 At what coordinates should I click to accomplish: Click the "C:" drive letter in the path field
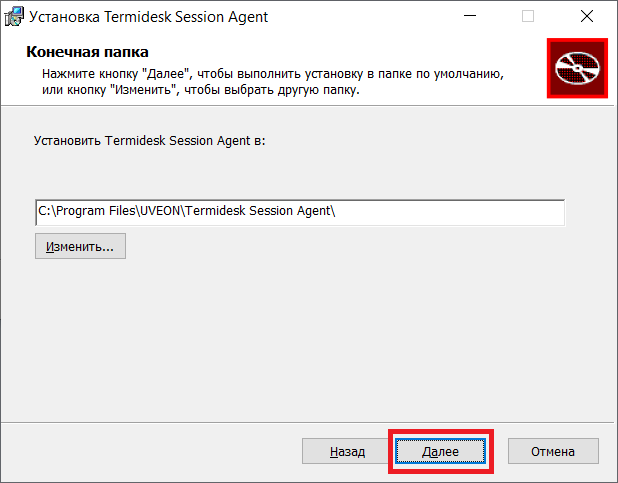pyautogui.click(x=45, y=213)
